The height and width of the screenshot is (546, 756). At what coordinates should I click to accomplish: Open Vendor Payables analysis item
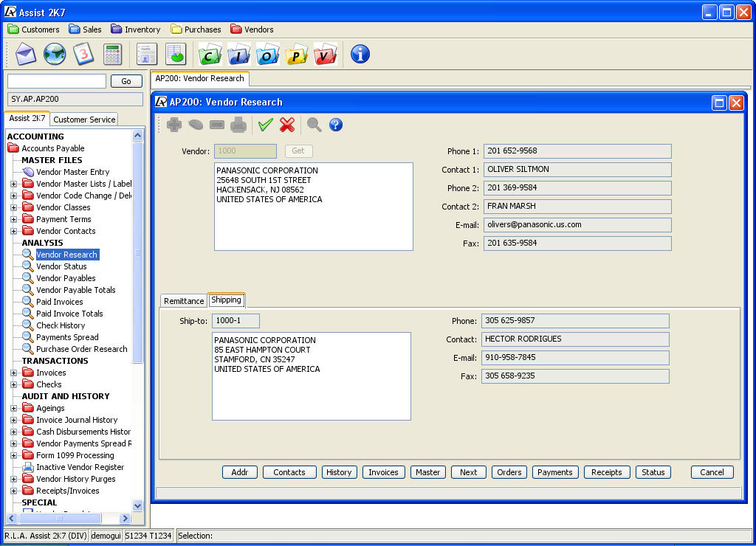pos(66,278)
